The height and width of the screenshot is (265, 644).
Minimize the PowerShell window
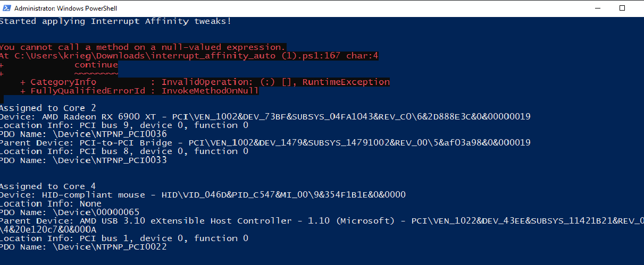coord(597,8)
